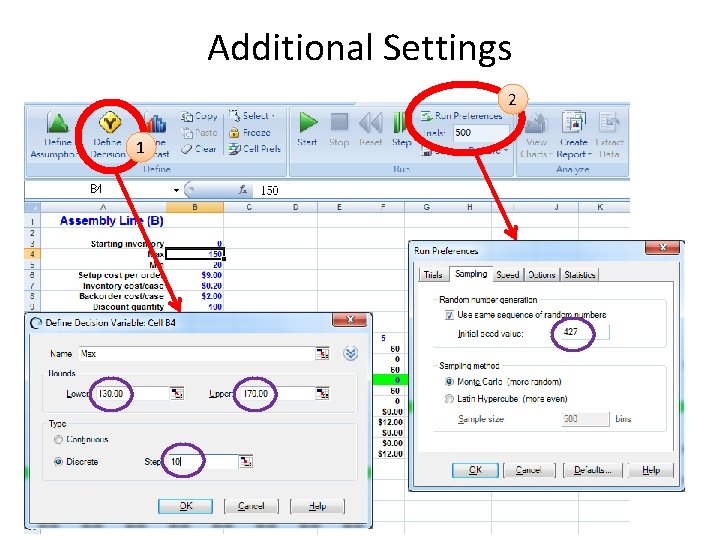Click Defaults button in Run Preferences
The width and height of the screenshot is (720, 540).
(592, 470)
